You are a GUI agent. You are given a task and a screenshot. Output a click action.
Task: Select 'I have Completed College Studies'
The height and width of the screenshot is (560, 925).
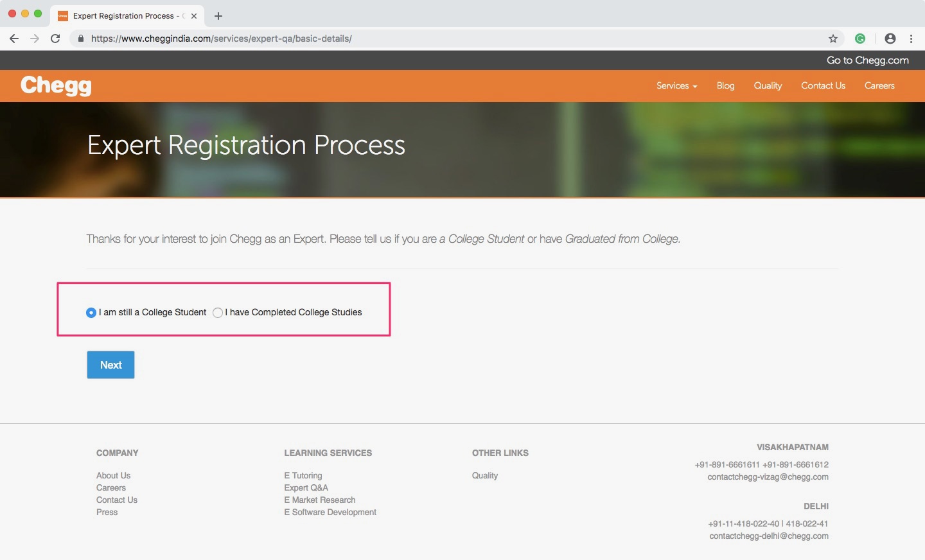(x=218, y=313)
